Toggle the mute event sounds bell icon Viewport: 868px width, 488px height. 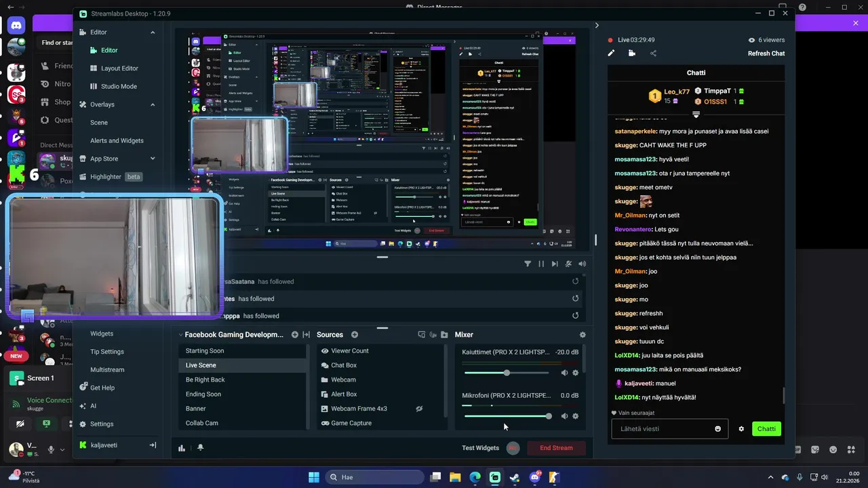568,264
